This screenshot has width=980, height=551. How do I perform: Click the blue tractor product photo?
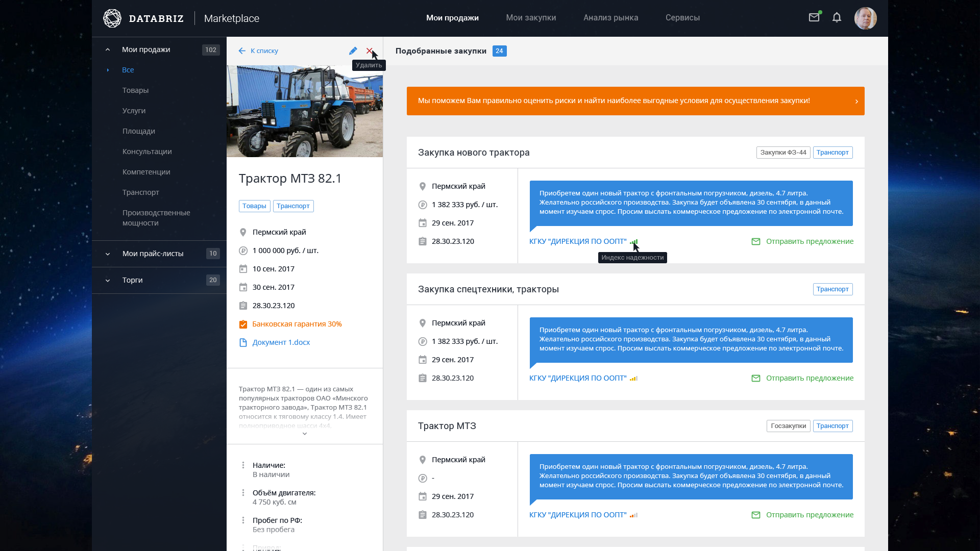[305, 111]
